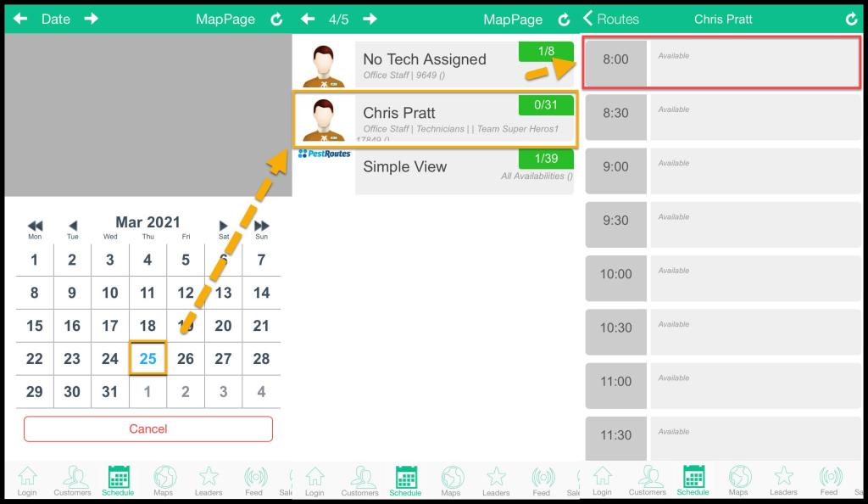Go to previous month with the single left arrow
The width and height of the screenshot is (868, 504).
click(73, 226)
